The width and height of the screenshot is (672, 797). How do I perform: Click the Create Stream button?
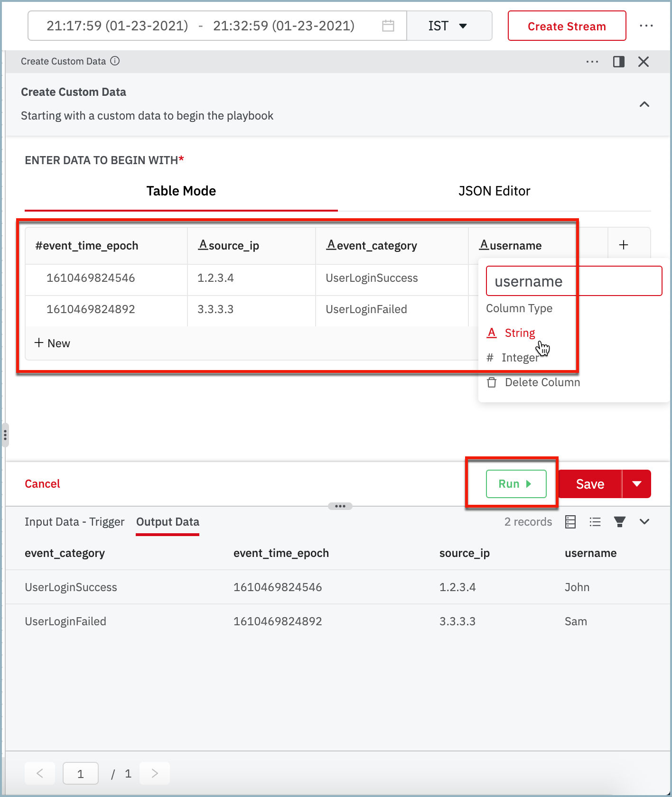(x=567, y=26)
